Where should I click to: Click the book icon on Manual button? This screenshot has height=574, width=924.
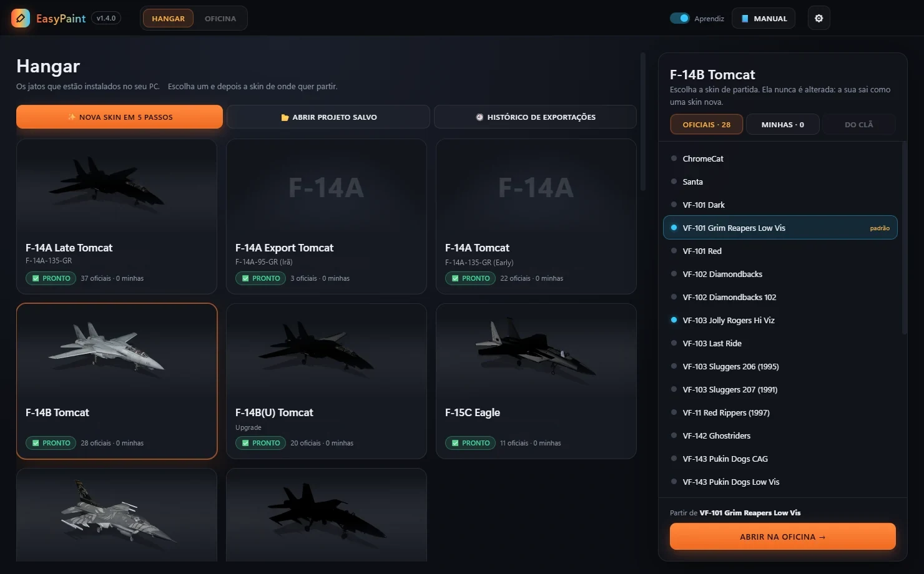click(x=744, y=19)
